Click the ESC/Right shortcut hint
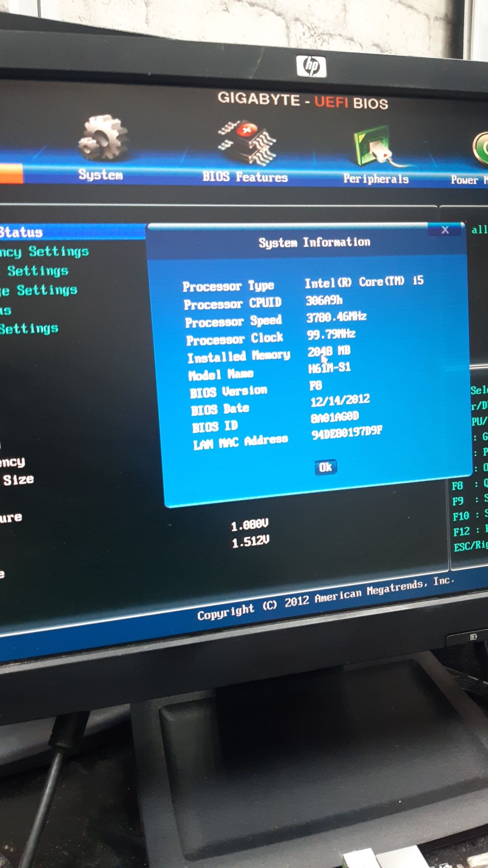 tap(471, 546)
